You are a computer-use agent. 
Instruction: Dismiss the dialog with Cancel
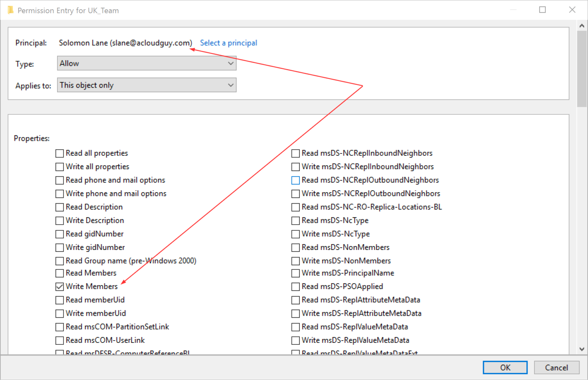[557, 367]
